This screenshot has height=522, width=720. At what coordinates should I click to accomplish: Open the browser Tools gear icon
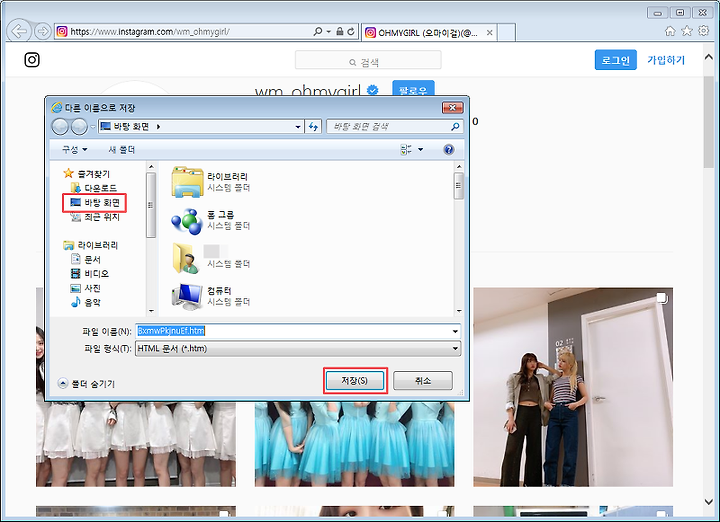click(x=703, y=31)
